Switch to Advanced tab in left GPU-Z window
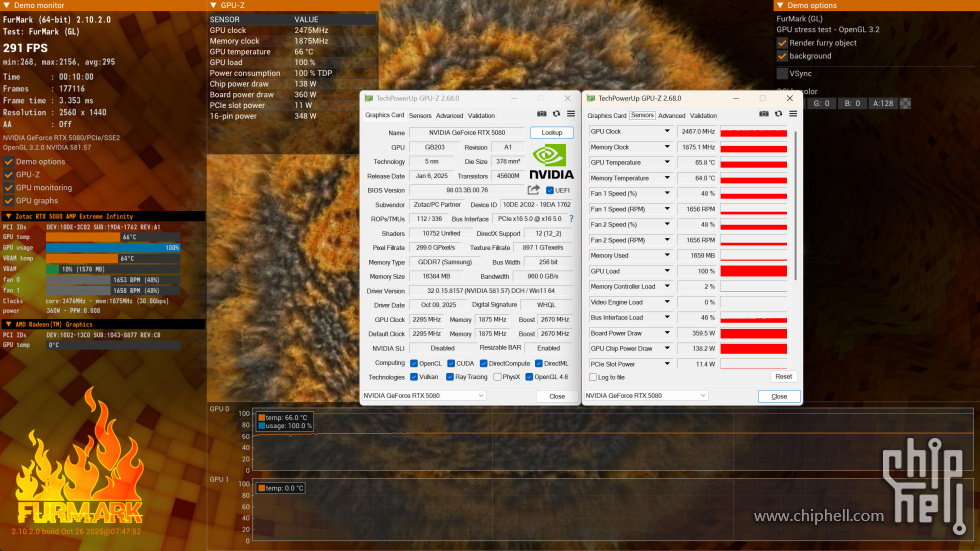Viewport: 980px width, 551px height. pos(449,116)
